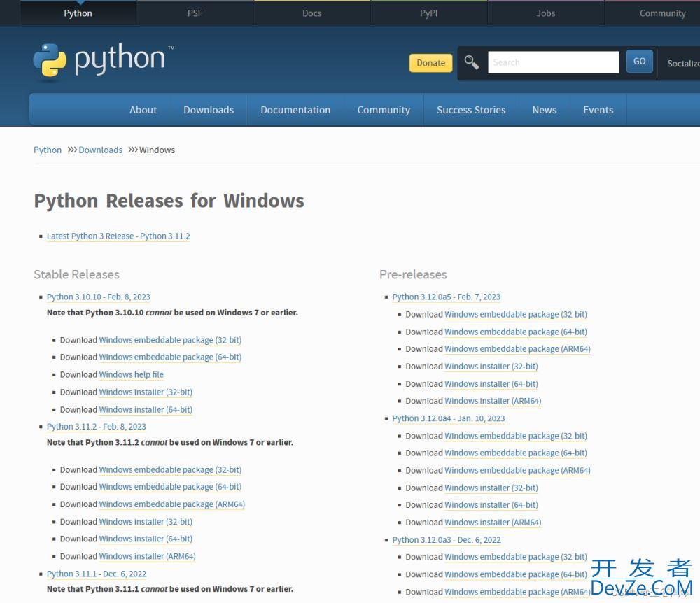Open the Events navigation menu
The height and width of the screenshot is (603, 700).
[x=598, y=110]
